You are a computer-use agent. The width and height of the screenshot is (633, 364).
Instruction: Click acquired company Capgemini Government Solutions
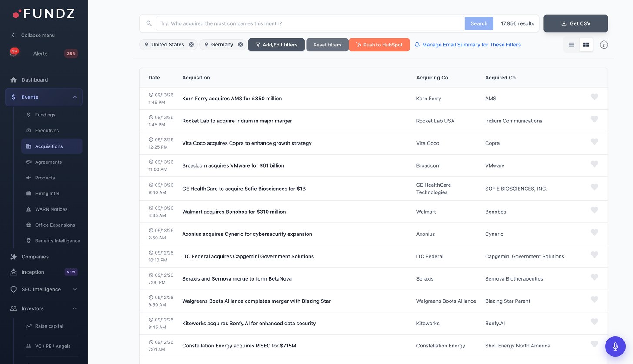point(524,257)
